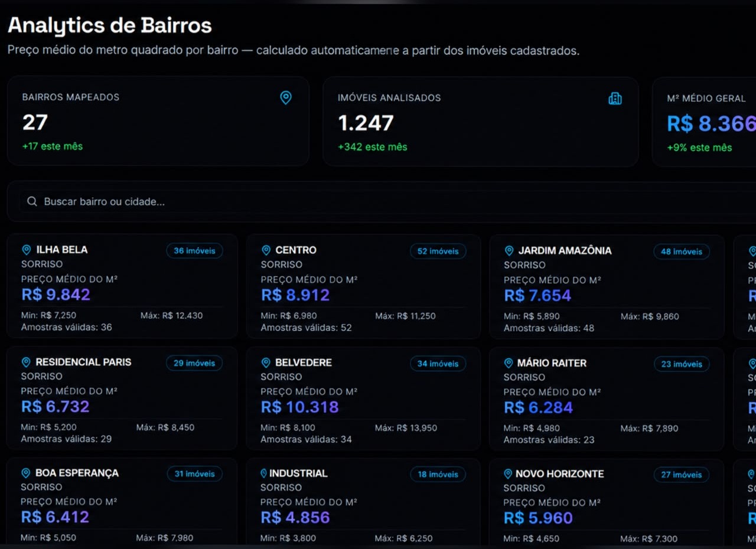Click the 34 imóveis badge on Belvedere
Screen dimensions: 756x549
click(438, 364)
